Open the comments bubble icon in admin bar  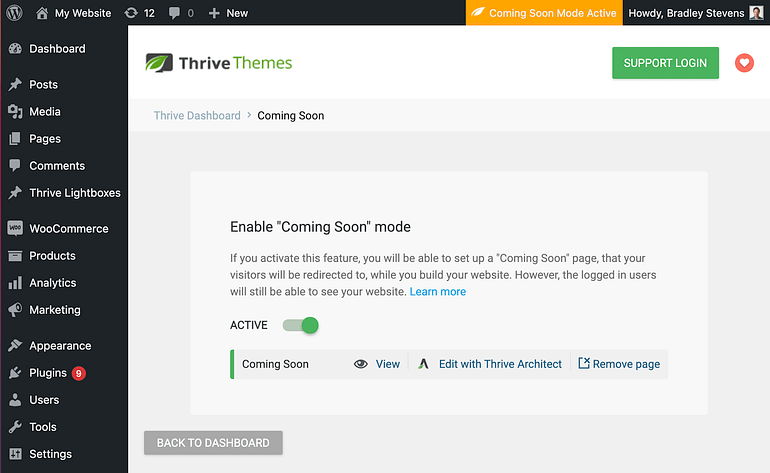click(x=174, y=13)
